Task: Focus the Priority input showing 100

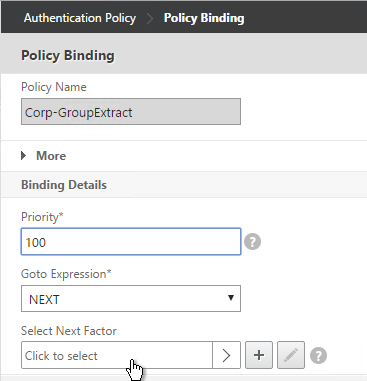Action: (131, 242)
